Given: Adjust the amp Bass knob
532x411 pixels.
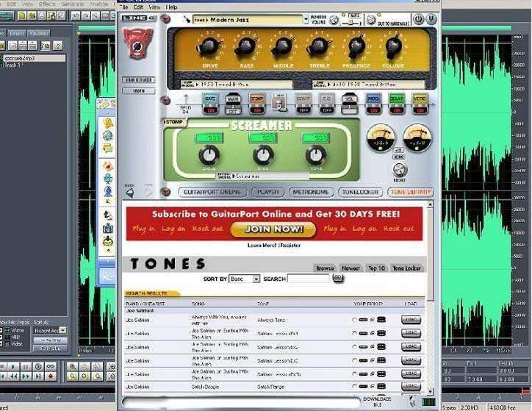Looking at the screenshot, I should pyautogui.click(x=246, y=47).
